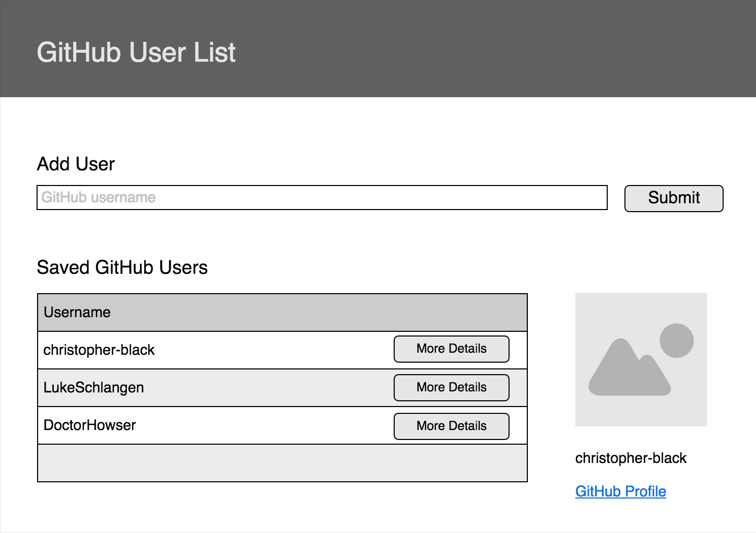Click the avatar placeholder image
756x533 pixels.
pyautogui.click(x=641, y=360)
